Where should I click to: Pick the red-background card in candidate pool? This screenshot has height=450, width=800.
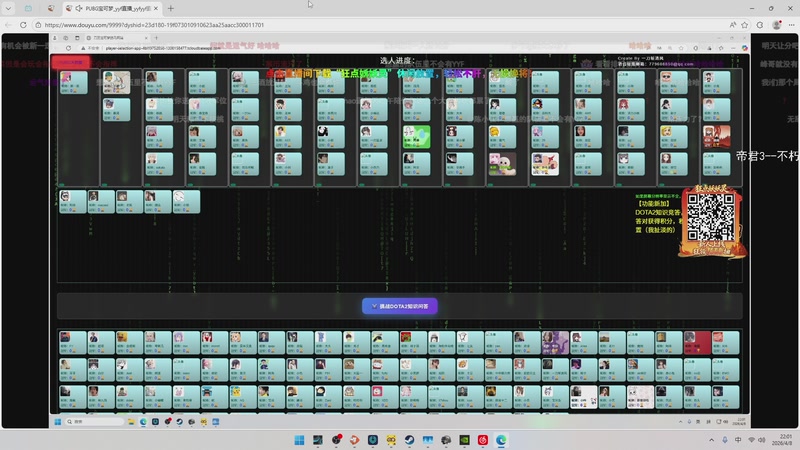click(697, 342)
